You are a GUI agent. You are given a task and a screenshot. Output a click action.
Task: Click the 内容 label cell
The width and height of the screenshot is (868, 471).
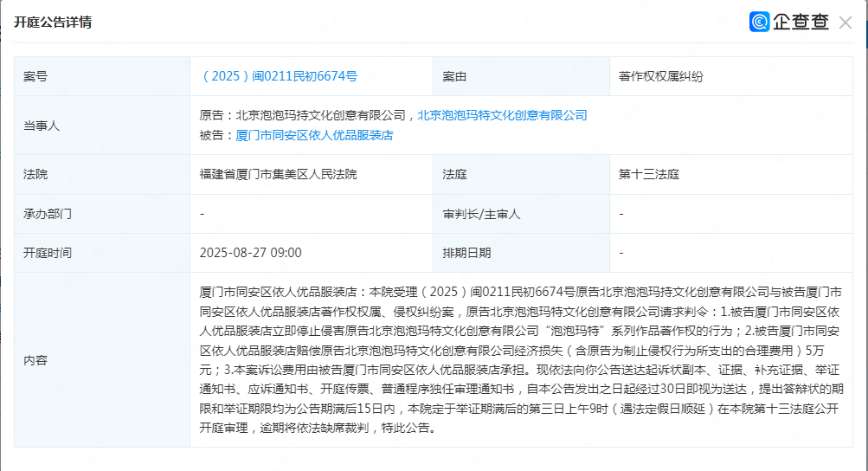click(x=102, y=360)
